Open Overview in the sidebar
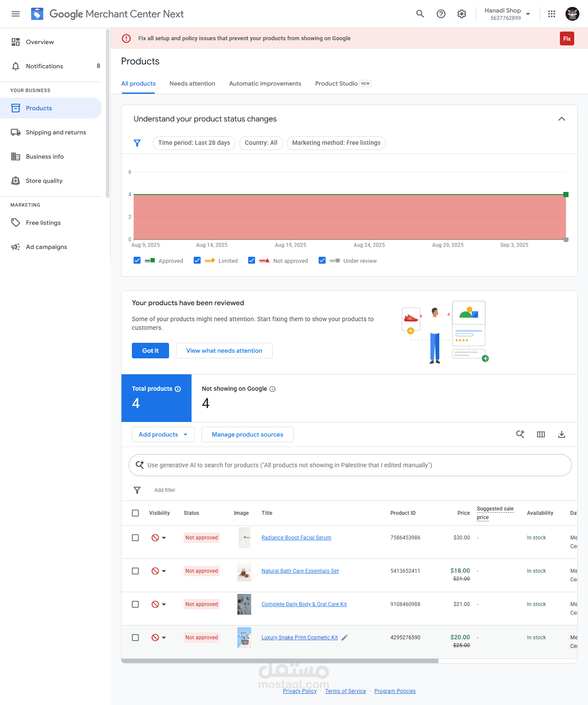This screenshot has height=705, width=588. (x=51, y=42)
